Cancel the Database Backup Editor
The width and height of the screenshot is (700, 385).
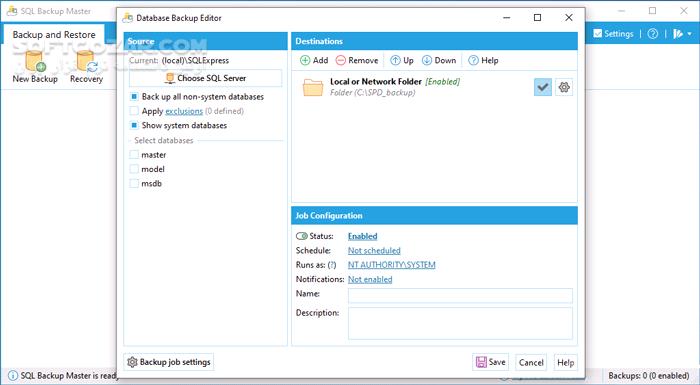click(x=531, y=362)
